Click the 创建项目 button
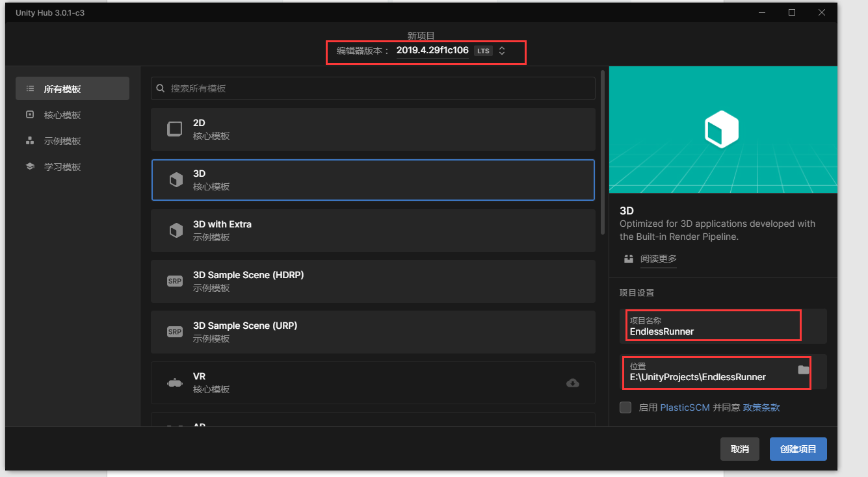This screenshot has width=868, height=477. pos(798,449)
